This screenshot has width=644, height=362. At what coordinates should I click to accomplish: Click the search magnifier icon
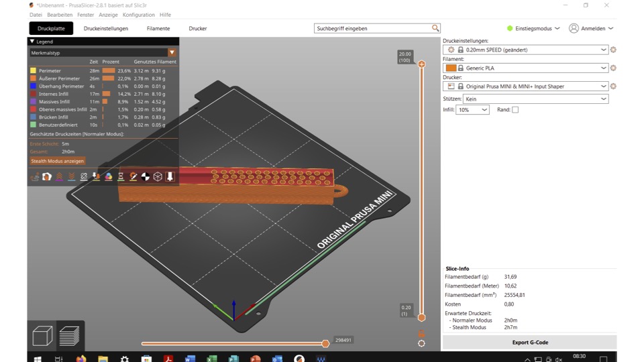[435, 28]
